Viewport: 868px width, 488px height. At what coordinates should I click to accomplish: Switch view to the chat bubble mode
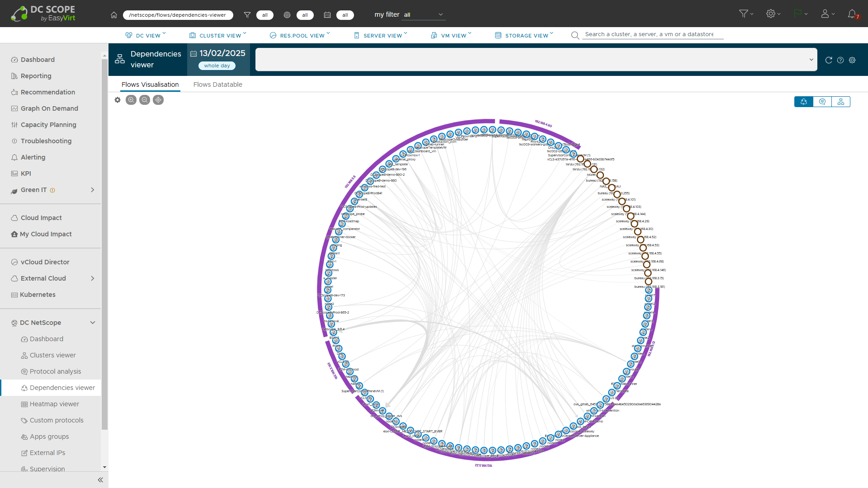click(822, 102)
